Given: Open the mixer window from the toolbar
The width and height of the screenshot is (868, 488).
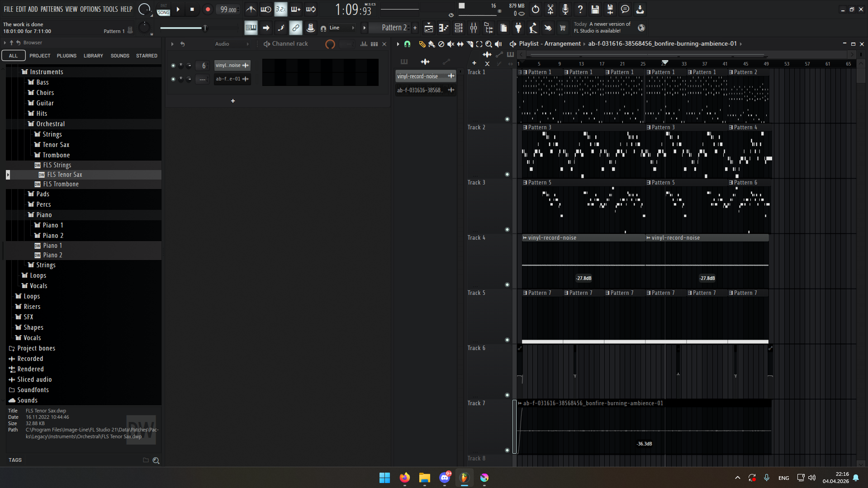Looking at the screenshot, I should point(474,28).
